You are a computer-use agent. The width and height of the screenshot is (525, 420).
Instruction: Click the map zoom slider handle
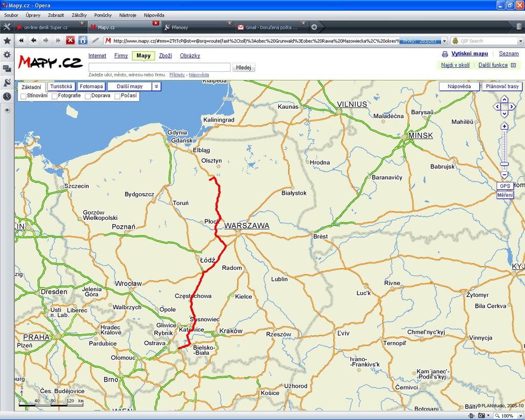(x=504, y=164)
